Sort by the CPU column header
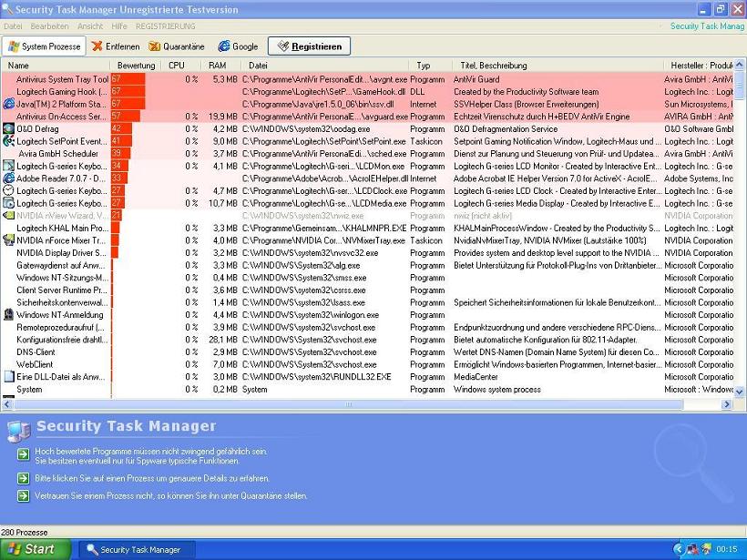 tap(181, 66)
